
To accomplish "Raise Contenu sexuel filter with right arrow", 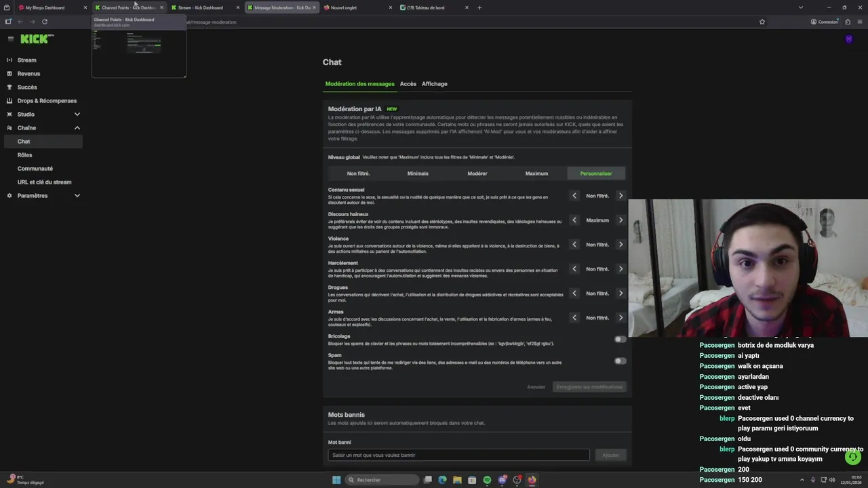I will pyautogui.click(x=620, y=196).
